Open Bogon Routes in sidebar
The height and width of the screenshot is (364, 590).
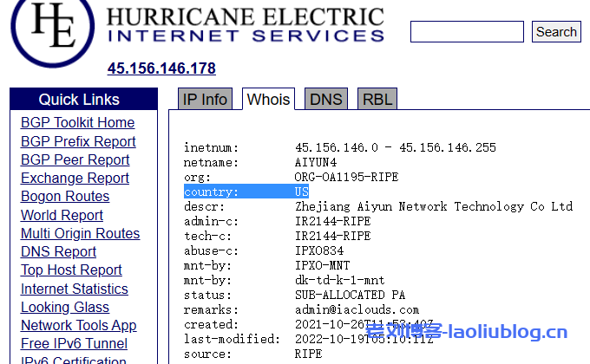click(65, 197)
